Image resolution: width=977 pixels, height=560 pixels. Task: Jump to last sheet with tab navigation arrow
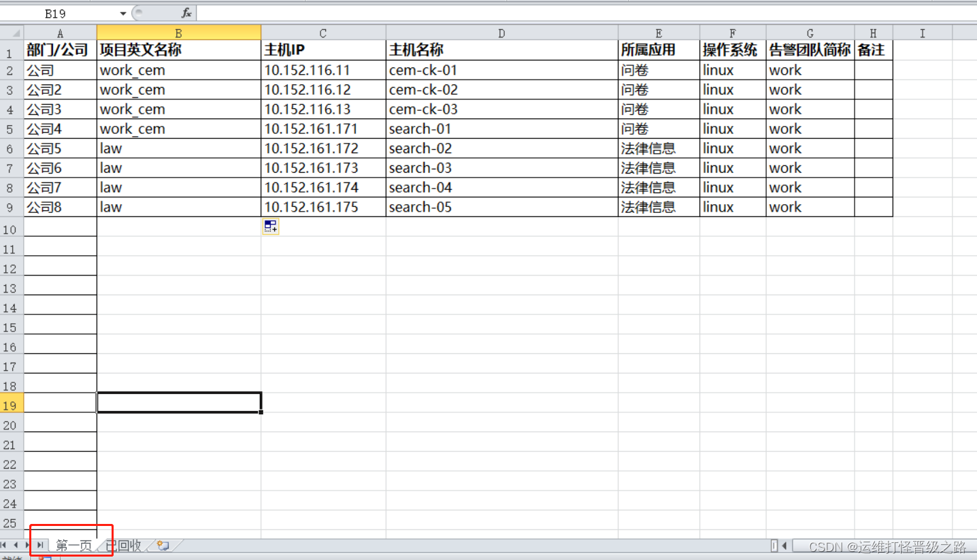pos(40,545)
